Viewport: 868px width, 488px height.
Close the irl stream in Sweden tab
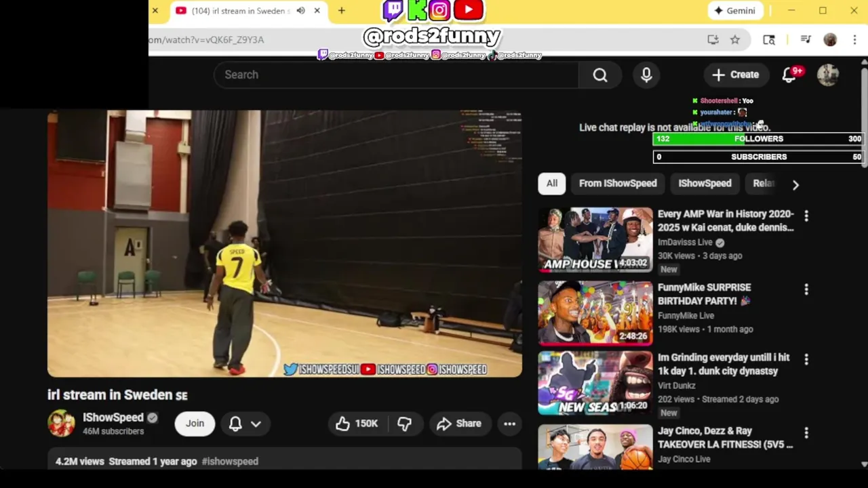(x=317, y=11)
